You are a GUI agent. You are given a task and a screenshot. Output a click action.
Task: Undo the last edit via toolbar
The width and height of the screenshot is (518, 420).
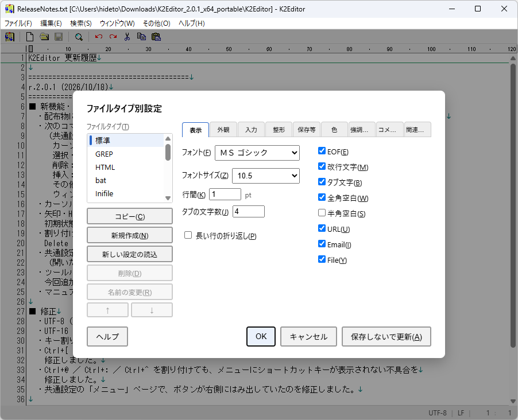pos(98,37)
